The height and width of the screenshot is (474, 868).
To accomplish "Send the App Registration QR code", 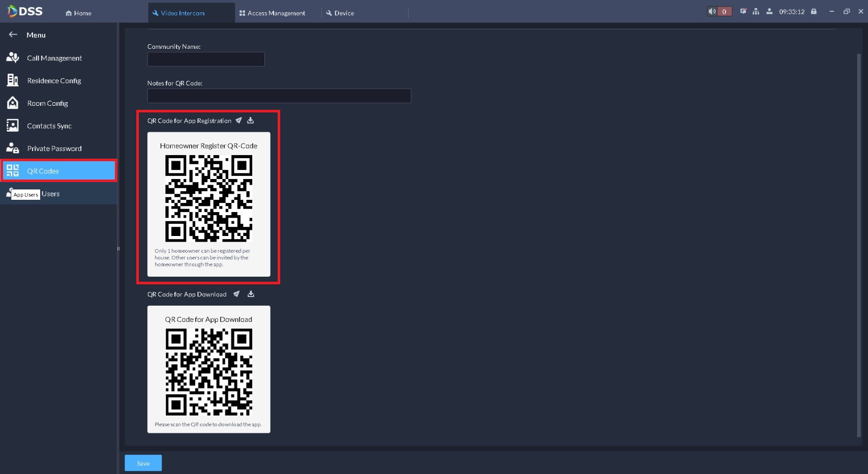I will pos(238,121).
